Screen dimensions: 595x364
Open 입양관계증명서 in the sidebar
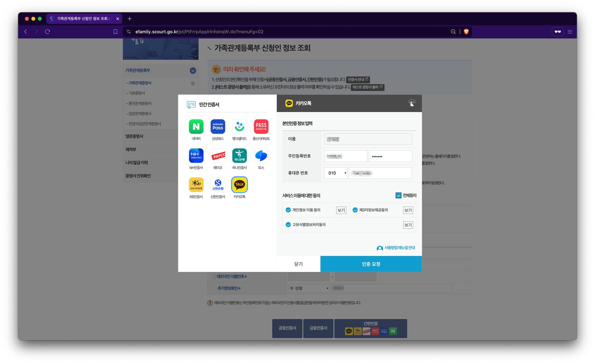point(140,114)
